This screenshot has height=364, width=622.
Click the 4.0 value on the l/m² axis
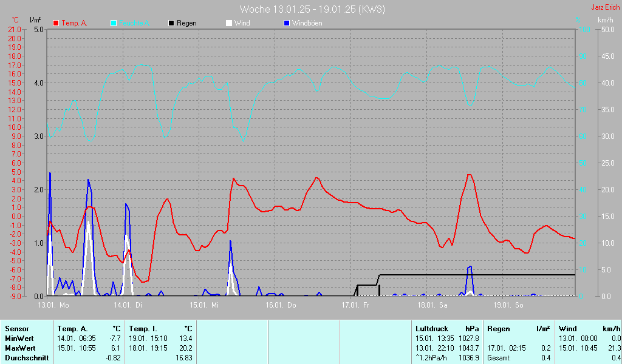click(x=38, y=83)
